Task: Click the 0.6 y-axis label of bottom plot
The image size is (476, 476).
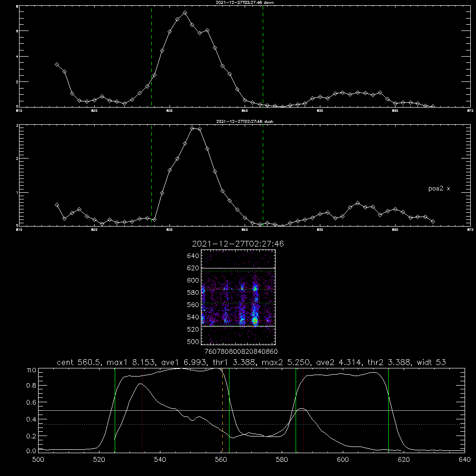Action: coord(31,402)
